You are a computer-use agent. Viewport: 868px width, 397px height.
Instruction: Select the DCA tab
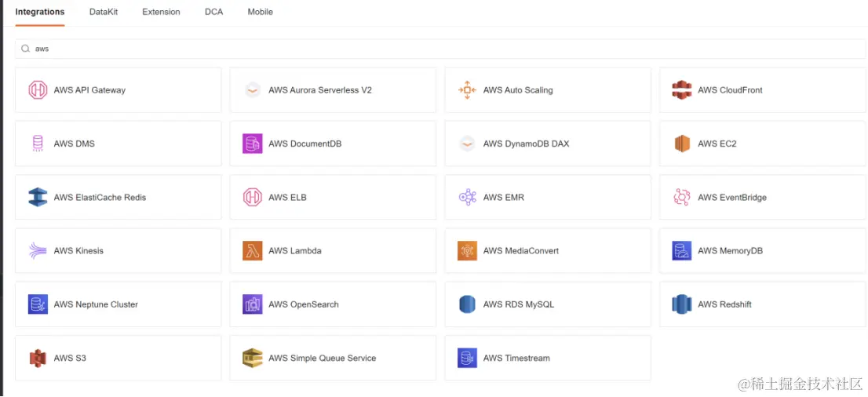(213, 12)
